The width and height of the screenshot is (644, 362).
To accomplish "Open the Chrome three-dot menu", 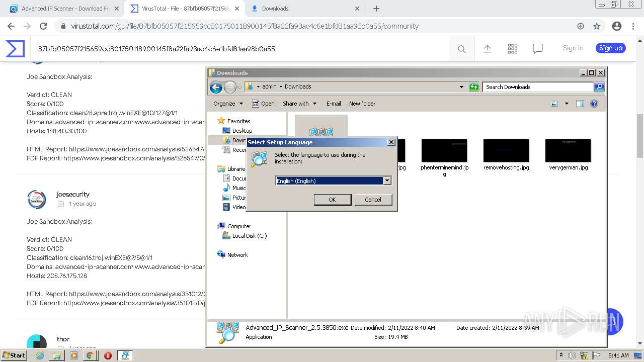I will tap(634, 26).
